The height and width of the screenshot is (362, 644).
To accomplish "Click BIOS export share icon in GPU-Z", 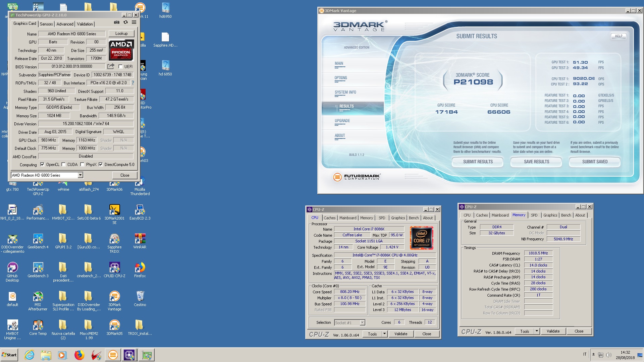I will click(111, 66).
